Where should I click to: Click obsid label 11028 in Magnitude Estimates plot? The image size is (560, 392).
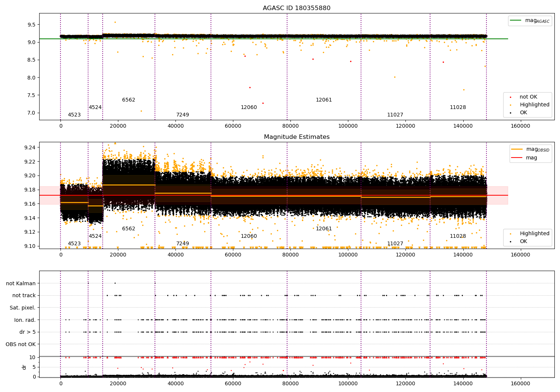coord(458,236)
